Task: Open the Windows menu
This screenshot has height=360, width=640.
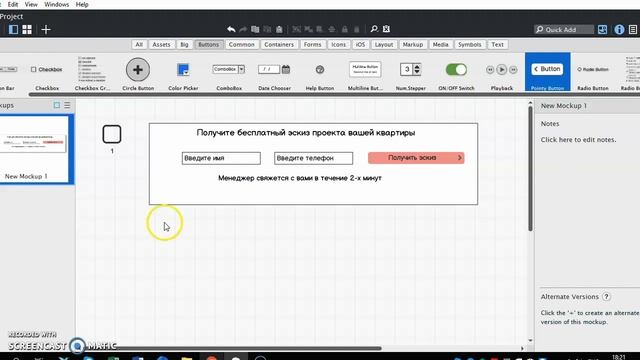Action: 56,4
